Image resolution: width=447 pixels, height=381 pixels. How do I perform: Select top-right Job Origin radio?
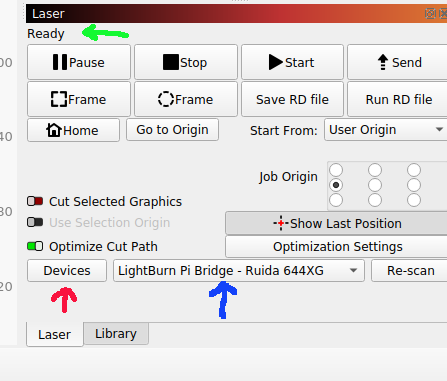click(414, 170)
